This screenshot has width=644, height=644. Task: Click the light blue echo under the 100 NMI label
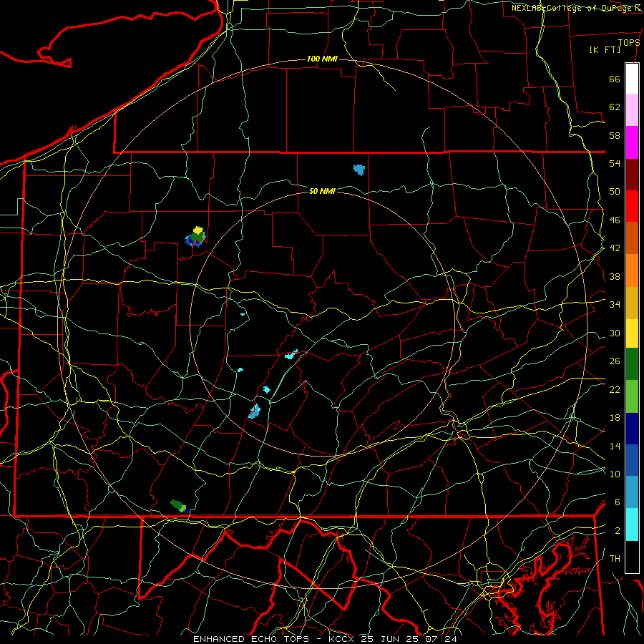tap(359, 169)
